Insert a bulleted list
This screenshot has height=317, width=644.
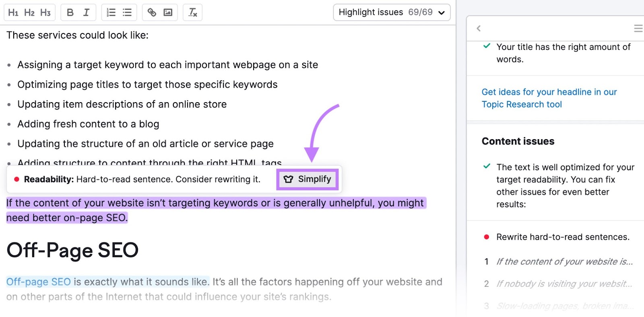[127, 12]
